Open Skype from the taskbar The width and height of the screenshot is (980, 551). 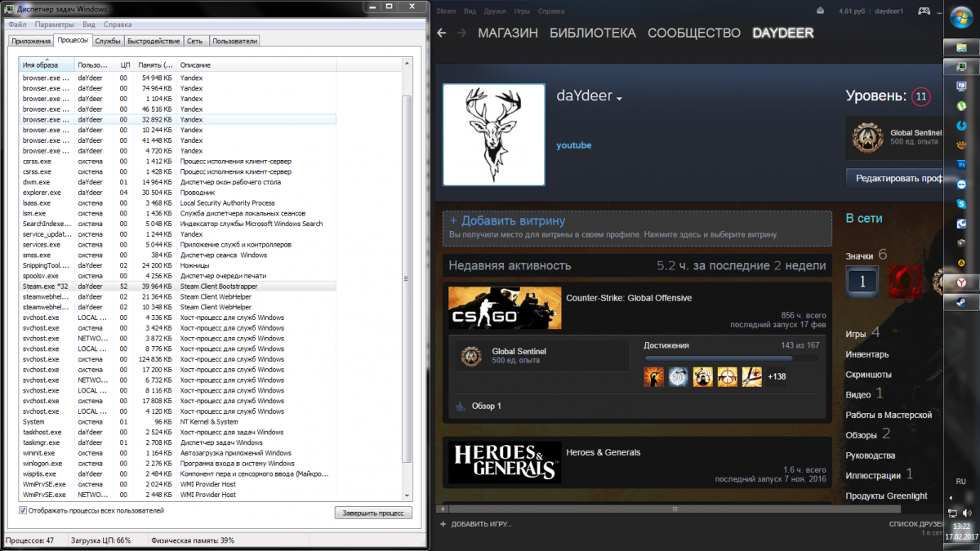tap(962, 204)
